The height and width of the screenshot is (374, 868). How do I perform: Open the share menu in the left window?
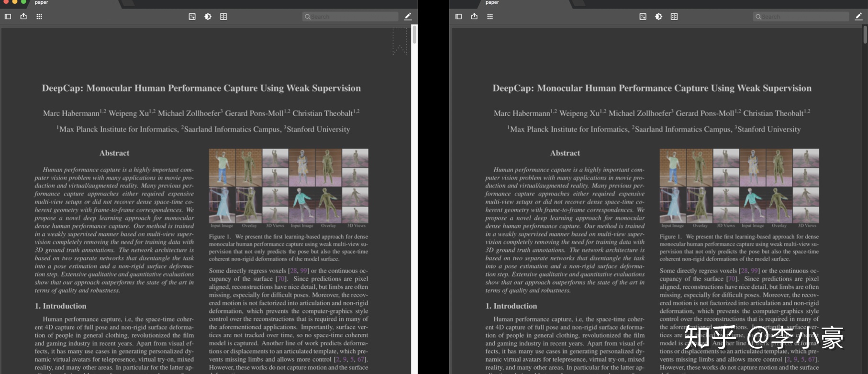(23, 16)
